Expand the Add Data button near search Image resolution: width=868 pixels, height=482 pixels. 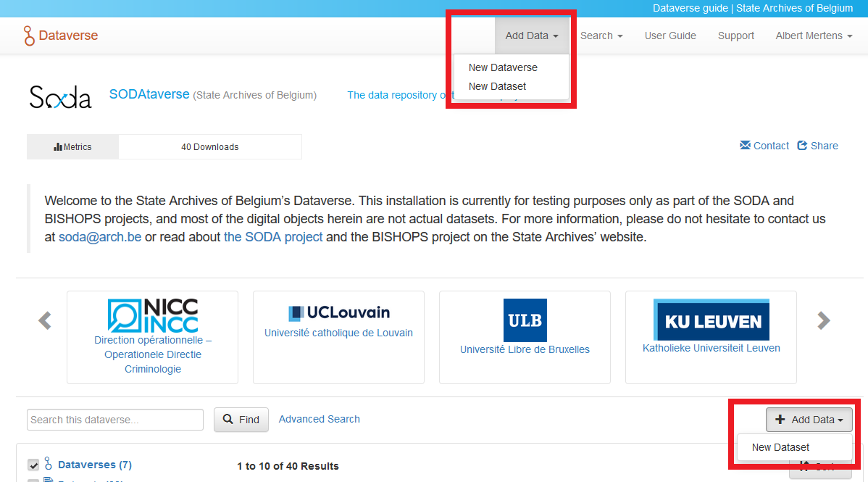coord(809,420)
